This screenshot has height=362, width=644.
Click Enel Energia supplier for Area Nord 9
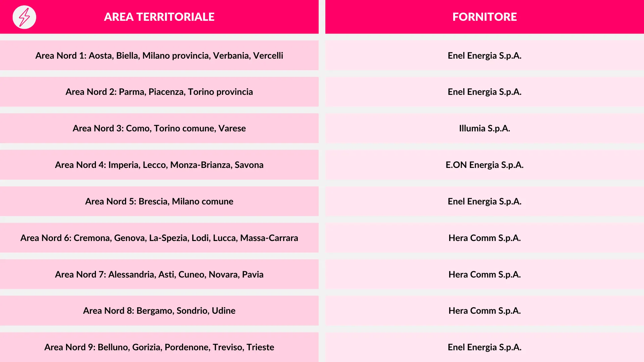click(x=484, y=347)
